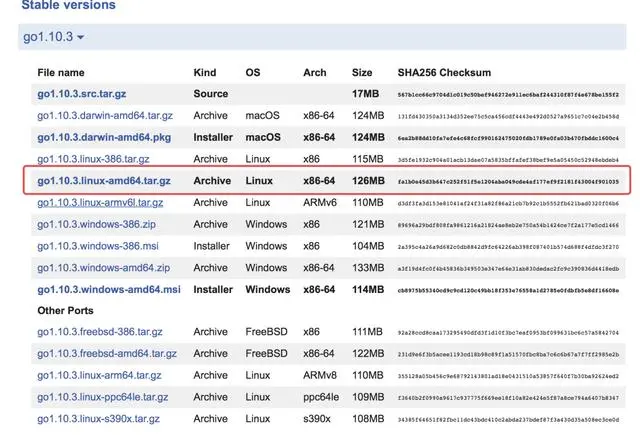Viewport: 640px width, 435px height.
Task: Download go1.10.3.linux-s390x.tar.gz archive
Action: (x=98, y=419)
